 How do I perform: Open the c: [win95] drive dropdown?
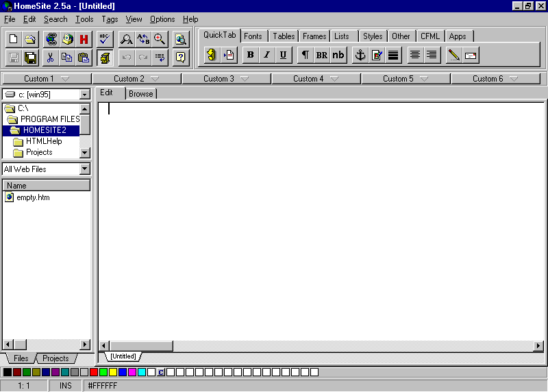pyautogui.click(x=84, y=95)
